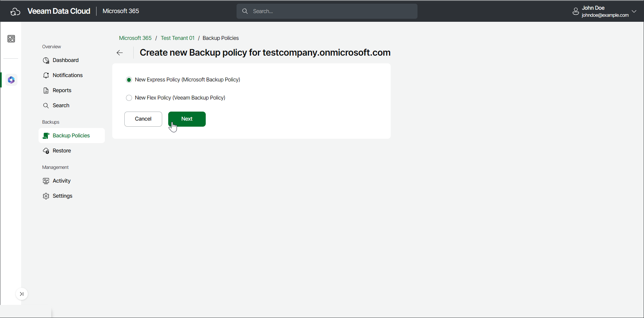Expand the sidebar with the collapse arrow button
This screenshot has height=318, width=644.
pyautogui.click(x=22, y=294)
